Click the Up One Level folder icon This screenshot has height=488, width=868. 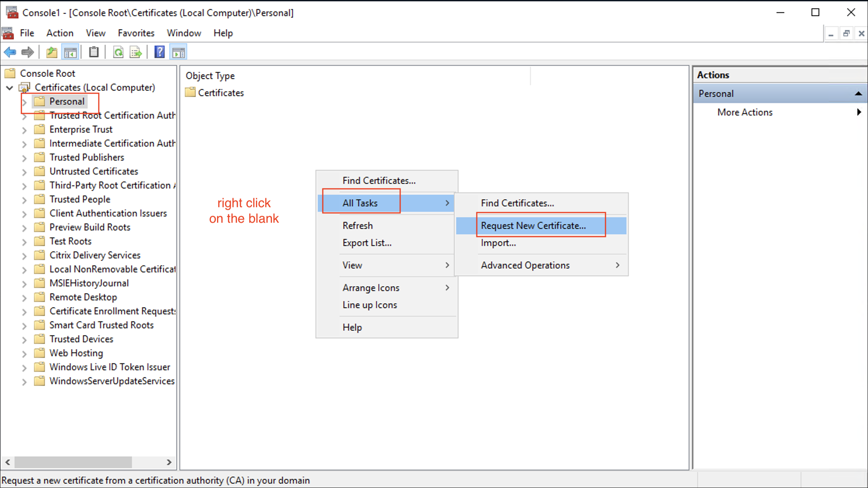52,52
